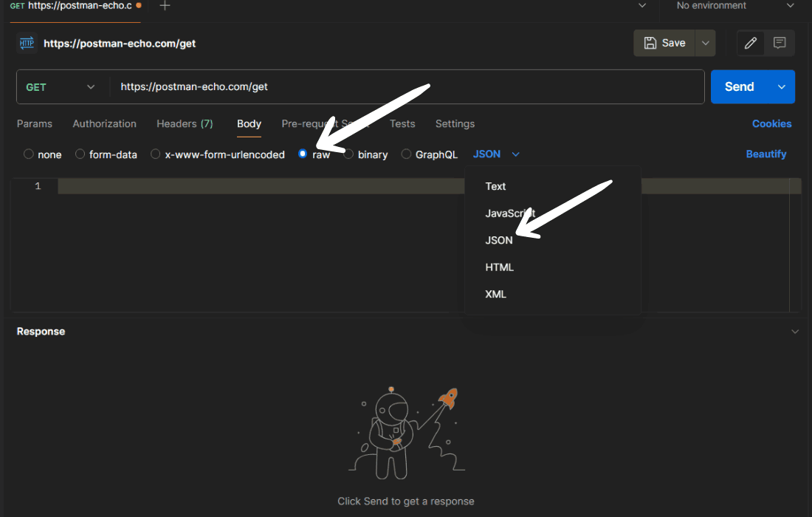Collapse the Response panel chevron
This screenshot has width=812, height=517.
pyautogui.click(x=795, y=332)
